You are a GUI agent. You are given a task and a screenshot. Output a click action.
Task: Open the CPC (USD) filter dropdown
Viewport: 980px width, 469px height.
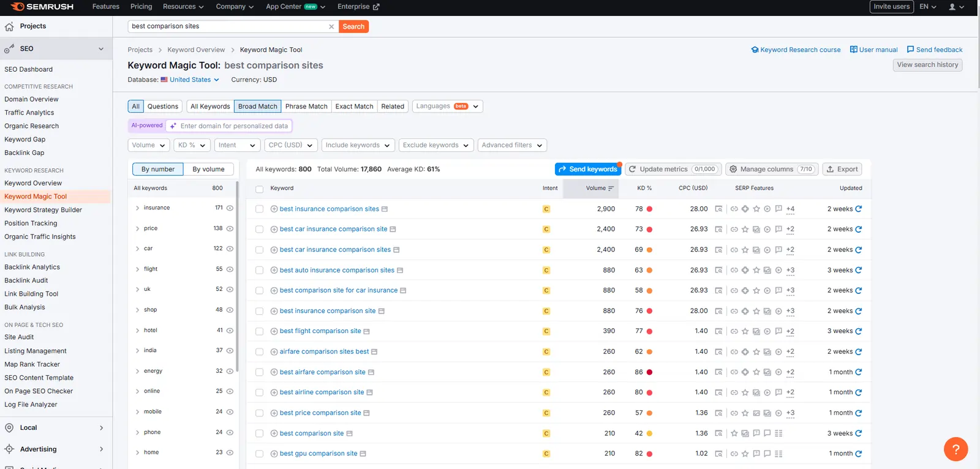pyautogui.click(x=291, y=145)
